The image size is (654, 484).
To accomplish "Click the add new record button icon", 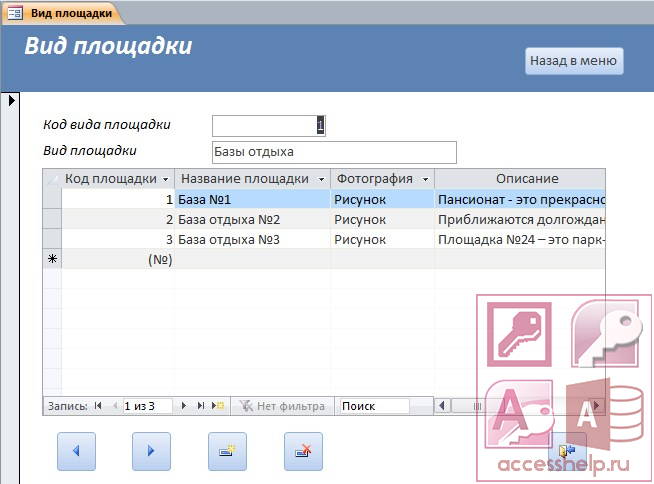I will 227,451.
